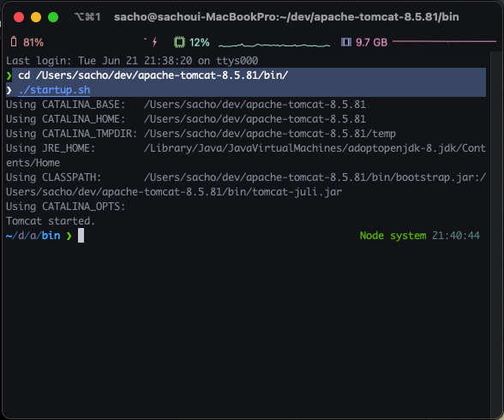Viewport: 504px width, 420px height.
Task: Click the Using JRE_HOME line
Action: click(246, 148)
